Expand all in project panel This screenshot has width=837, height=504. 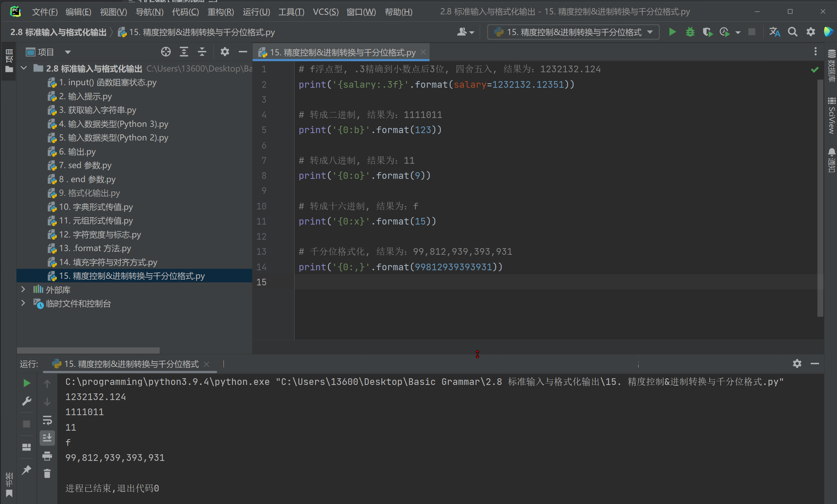point(184,52)
